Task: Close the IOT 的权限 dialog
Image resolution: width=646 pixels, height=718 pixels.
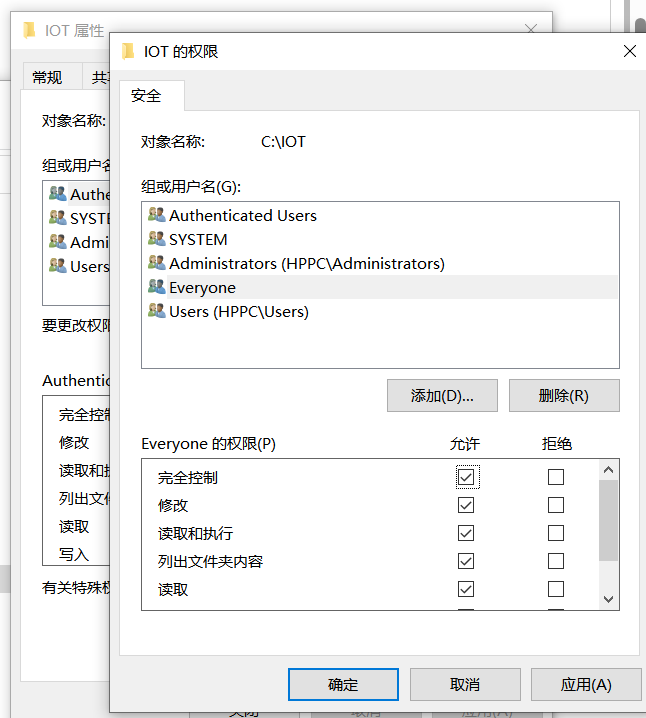Action: 629,51
